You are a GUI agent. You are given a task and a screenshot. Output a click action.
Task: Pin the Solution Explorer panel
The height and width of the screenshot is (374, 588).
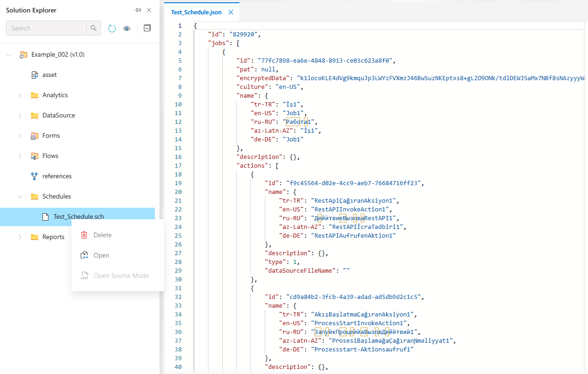[137, 10]
